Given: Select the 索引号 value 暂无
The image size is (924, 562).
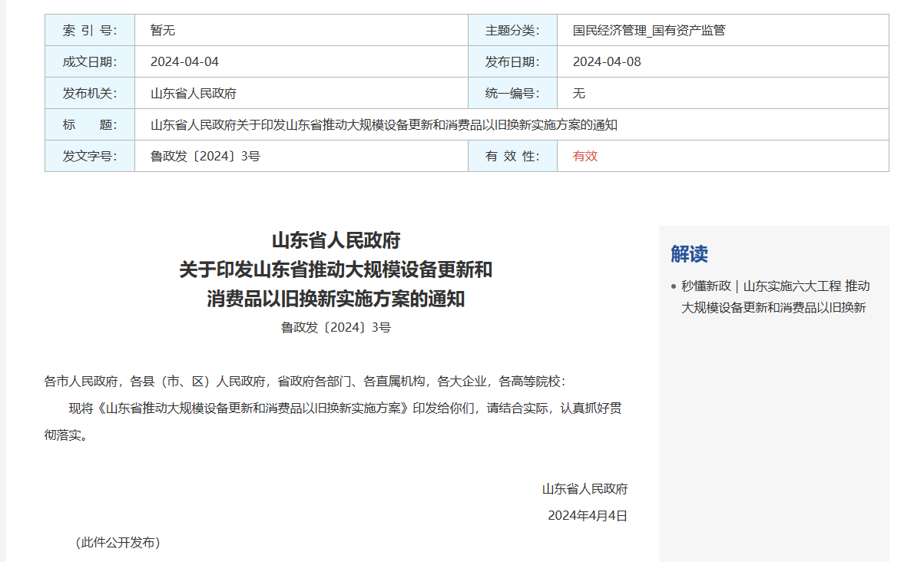Looking at the screenshot, I should pyautogui.click(x=163, y=31).
